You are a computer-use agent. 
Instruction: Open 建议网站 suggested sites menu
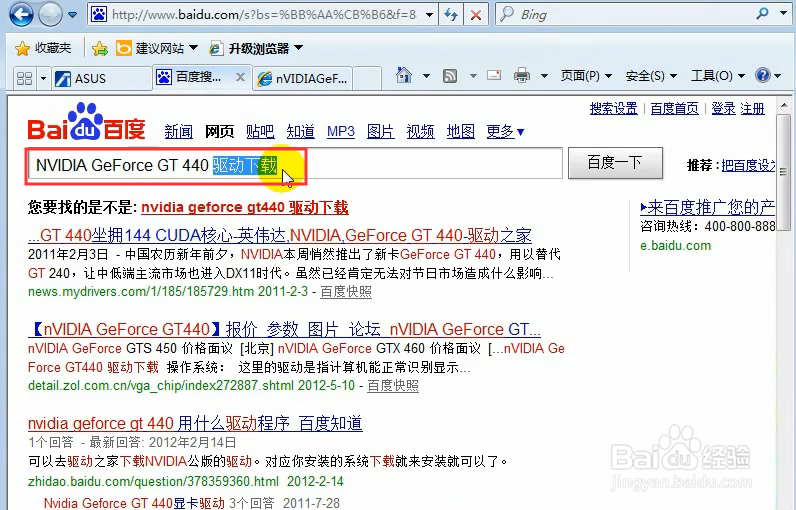click(x=157, y=48)
